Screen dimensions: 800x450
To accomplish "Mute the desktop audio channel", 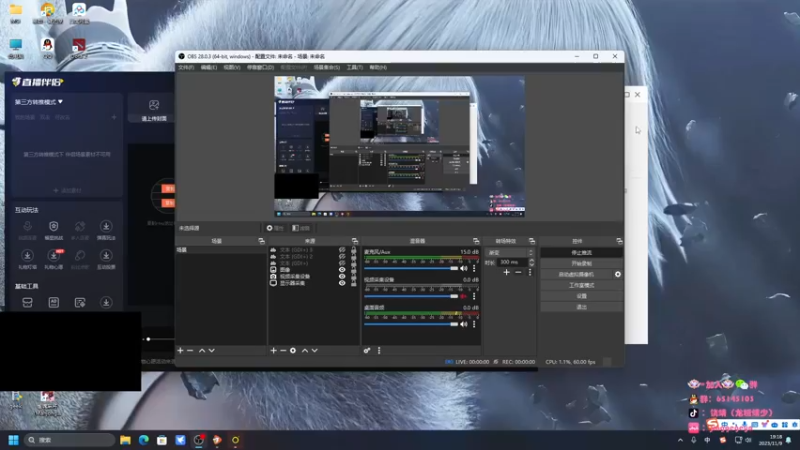I will click(464, 324).
